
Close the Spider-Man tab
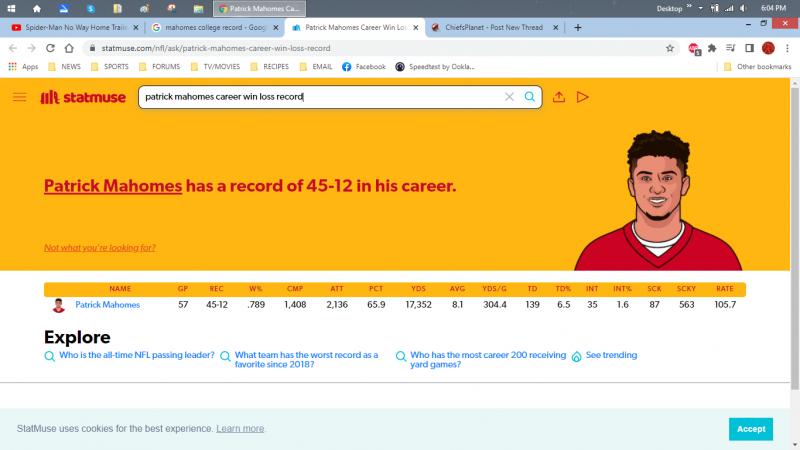point(136,28)
